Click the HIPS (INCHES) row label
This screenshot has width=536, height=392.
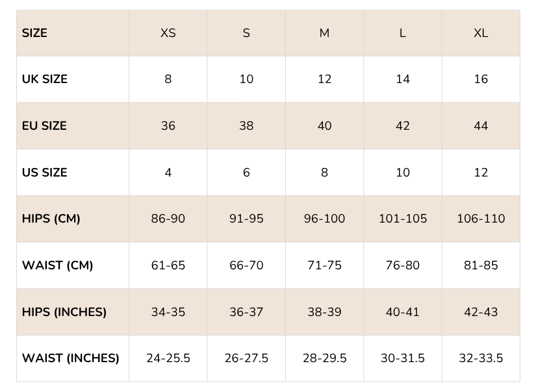pos(64,312)
